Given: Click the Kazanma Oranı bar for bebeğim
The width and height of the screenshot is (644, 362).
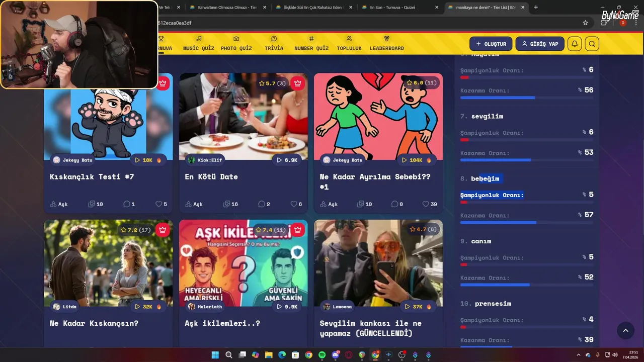Looking at the screenshot, I should [x=527, y=222].
